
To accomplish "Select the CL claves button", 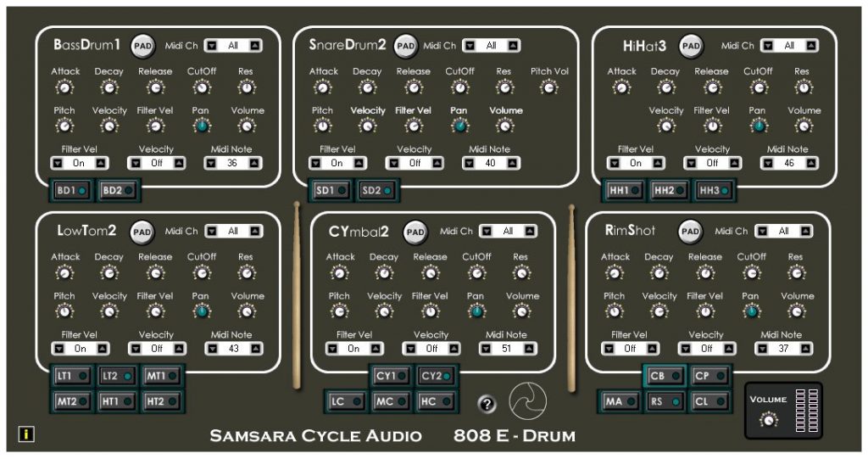I will [709, 401].
